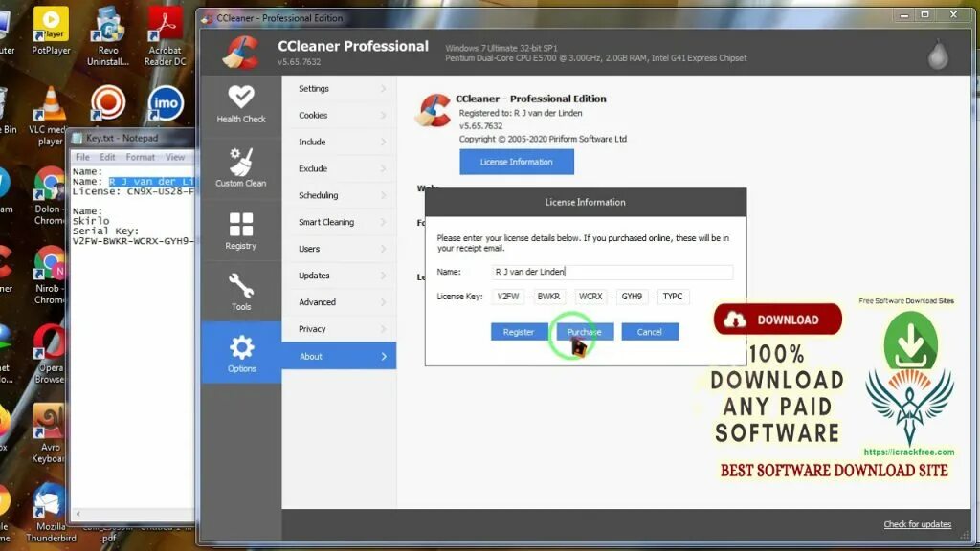This screenshot has width=980, height=551.
Task: Expand the Privacy chevron arrow
Action: [x=384, y=329]
